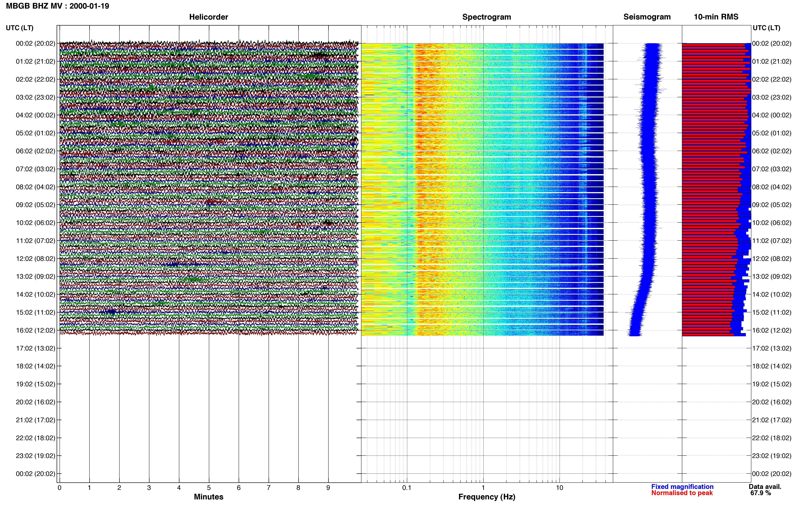Click RMS-side time label 03:02 (23:02)
The image size is (812, 508).
pos(772,97)
